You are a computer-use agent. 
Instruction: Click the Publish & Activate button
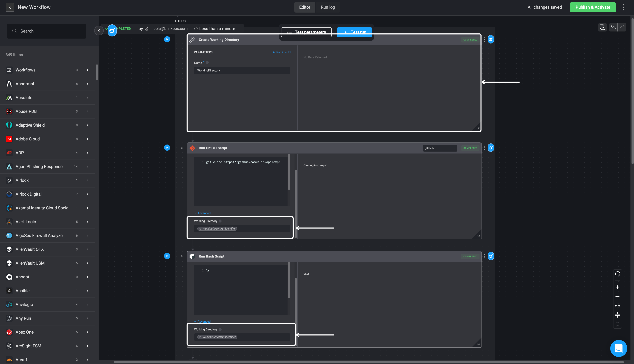[x=593, y=7]
